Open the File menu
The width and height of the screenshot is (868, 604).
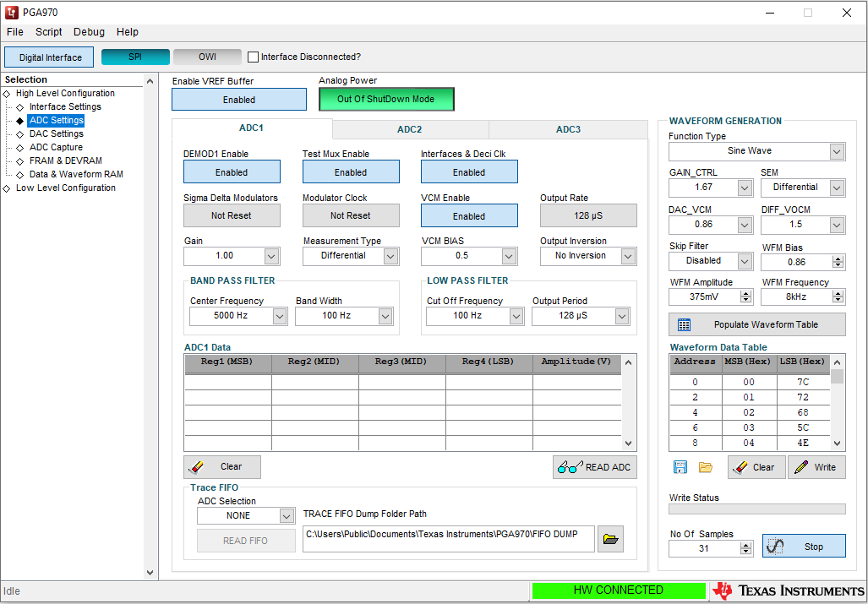coord(15,31)
